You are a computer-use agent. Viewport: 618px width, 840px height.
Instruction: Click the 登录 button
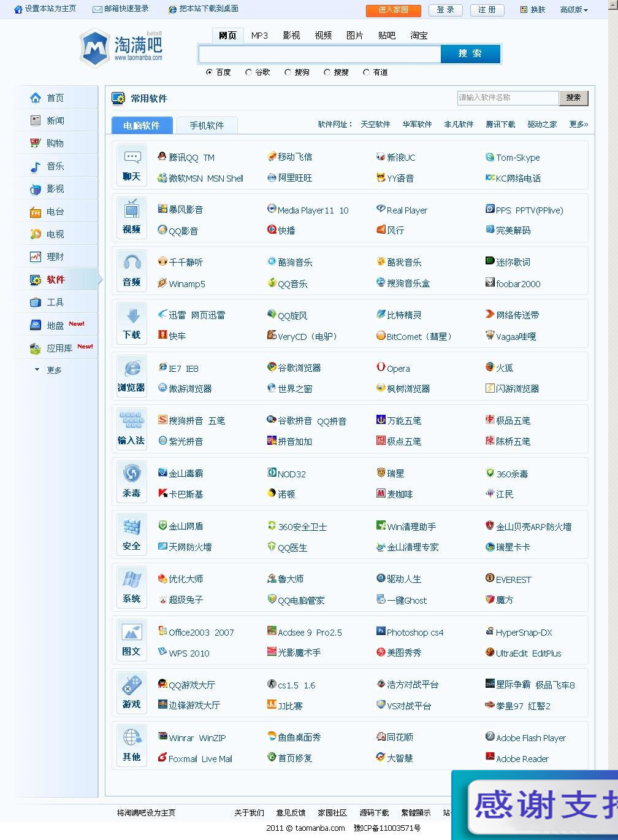pyautogui.click(x=446, y=10)
